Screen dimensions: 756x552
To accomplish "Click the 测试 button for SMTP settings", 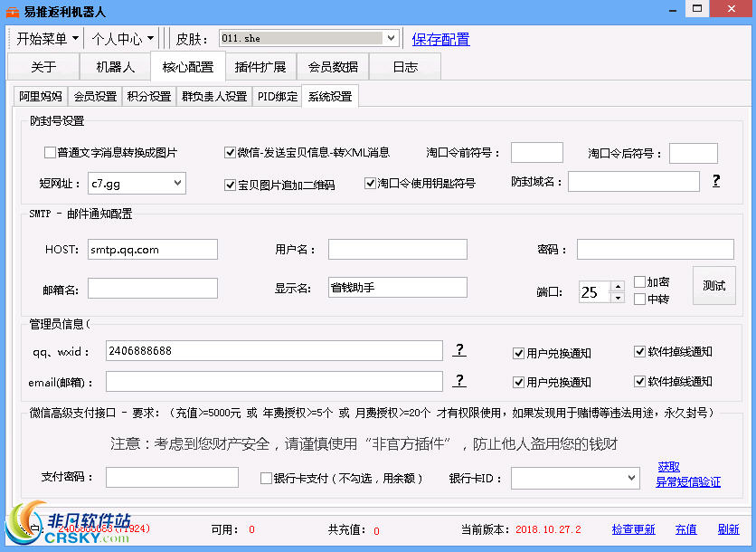I will pyautogui.click(x=713, y=285).
